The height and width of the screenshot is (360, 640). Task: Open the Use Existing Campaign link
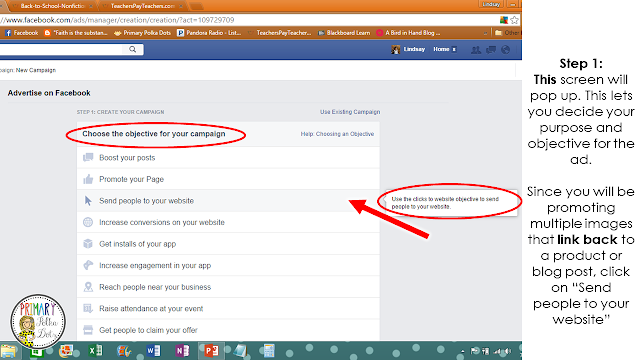(350, 112)
